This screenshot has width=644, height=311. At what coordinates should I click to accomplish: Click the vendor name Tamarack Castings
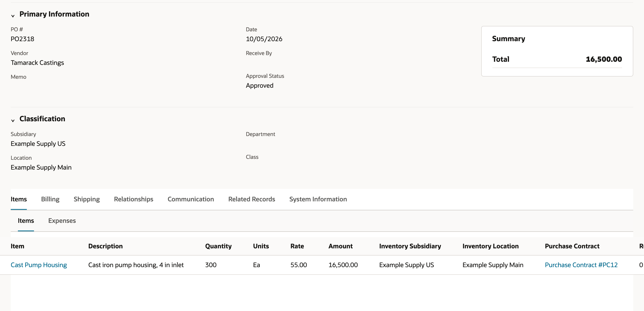tap(37, 63)
